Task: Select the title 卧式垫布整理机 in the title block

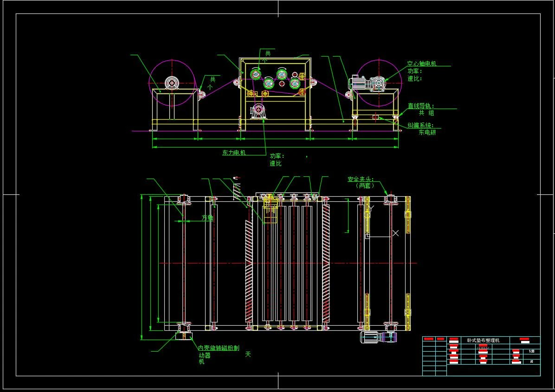Action: [x=483, y=341]
